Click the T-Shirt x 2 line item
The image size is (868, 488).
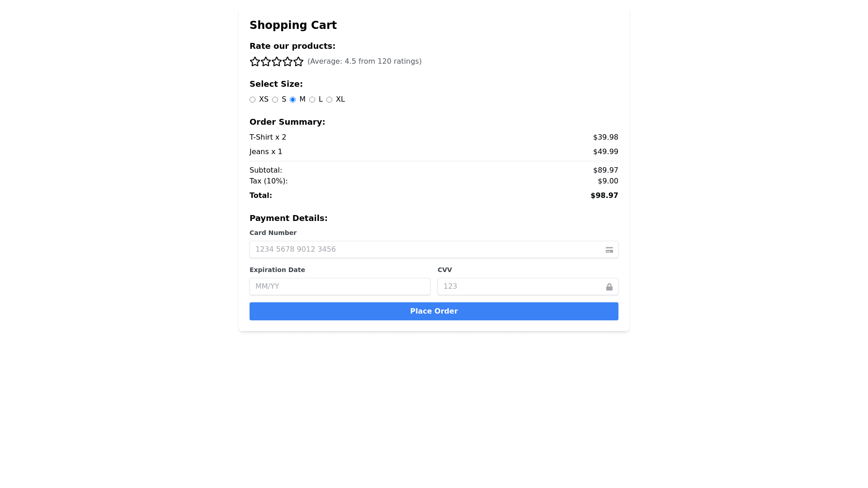tap(268, 137)
